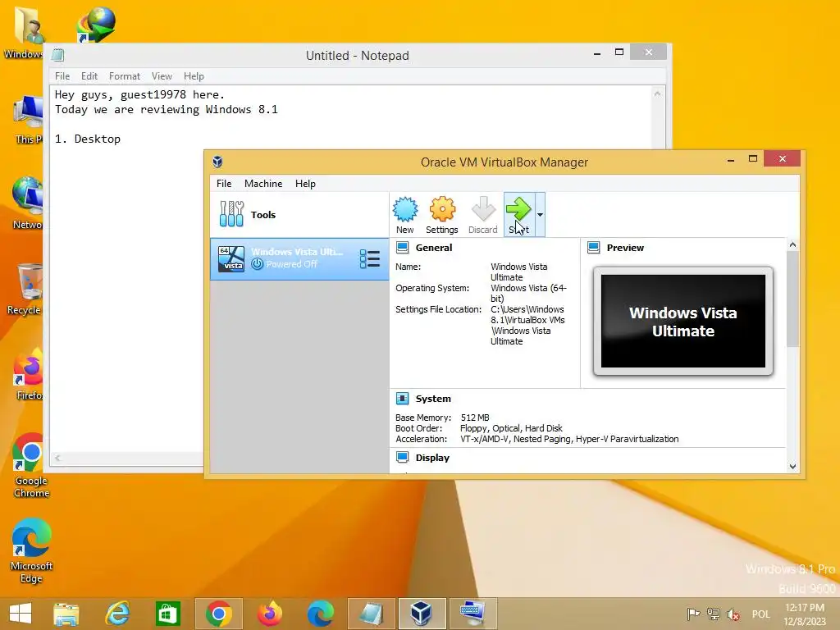Click the General section heading
This screenshot has width=840, height=630.
(x=434, y=248)
